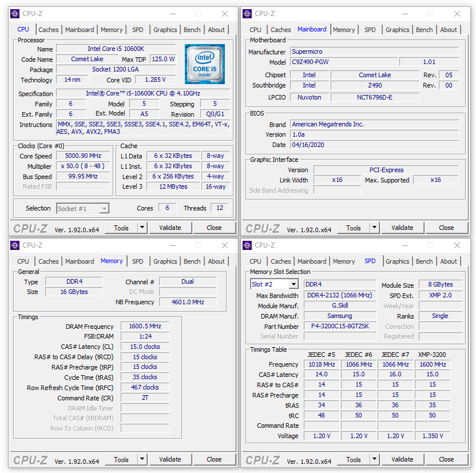Click the tRFC value '467 clocks'
Image resolution: width=476 pixels, height=473 pixels.
point(145,387)
